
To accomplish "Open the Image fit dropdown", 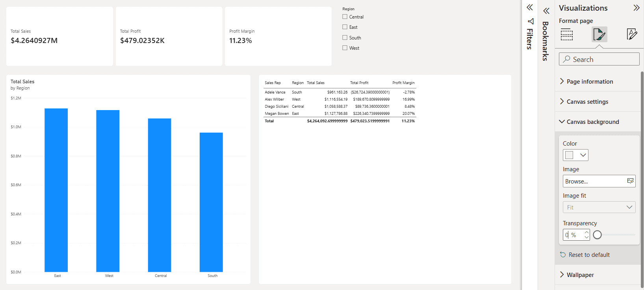I will pos(599,207).
